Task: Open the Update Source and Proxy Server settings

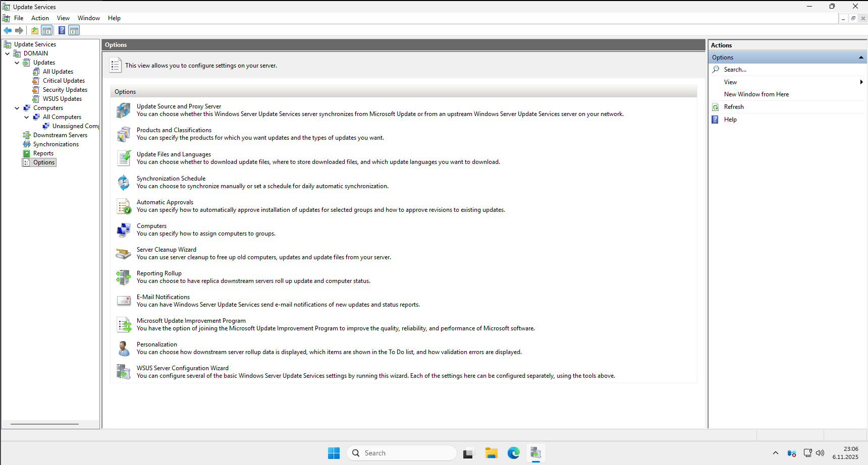Action: click(x=179, y=106)
